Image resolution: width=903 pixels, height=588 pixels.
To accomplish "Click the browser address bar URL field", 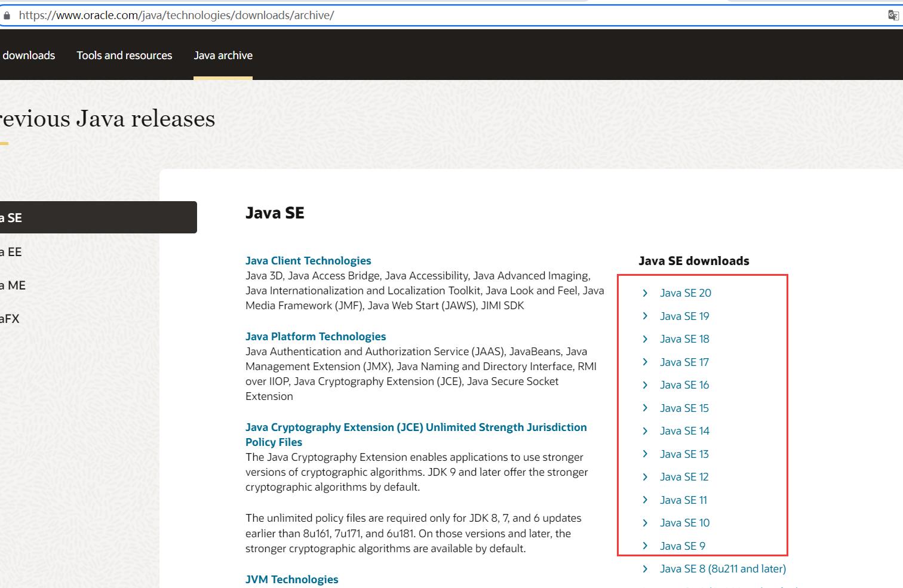I will pos(418,16).
